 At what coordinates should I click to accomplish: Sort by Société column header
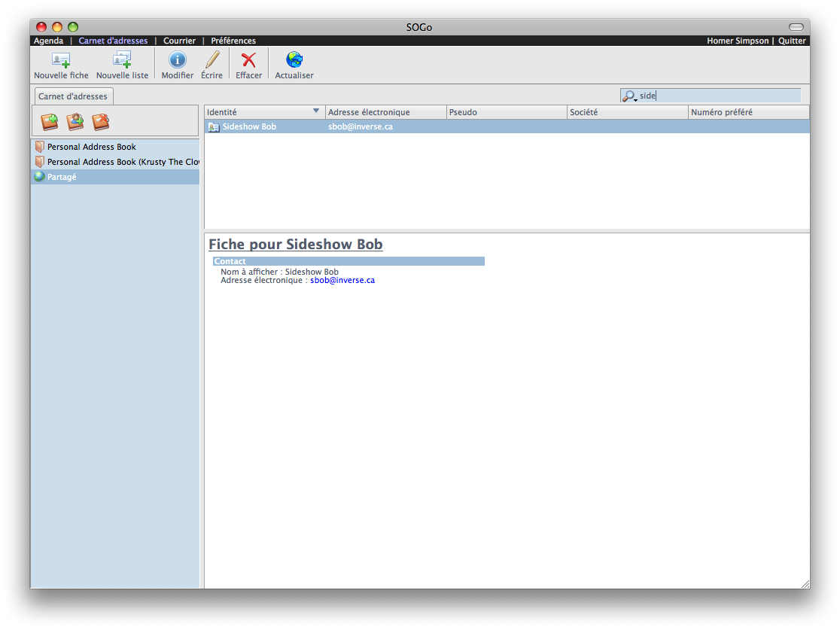627,112
